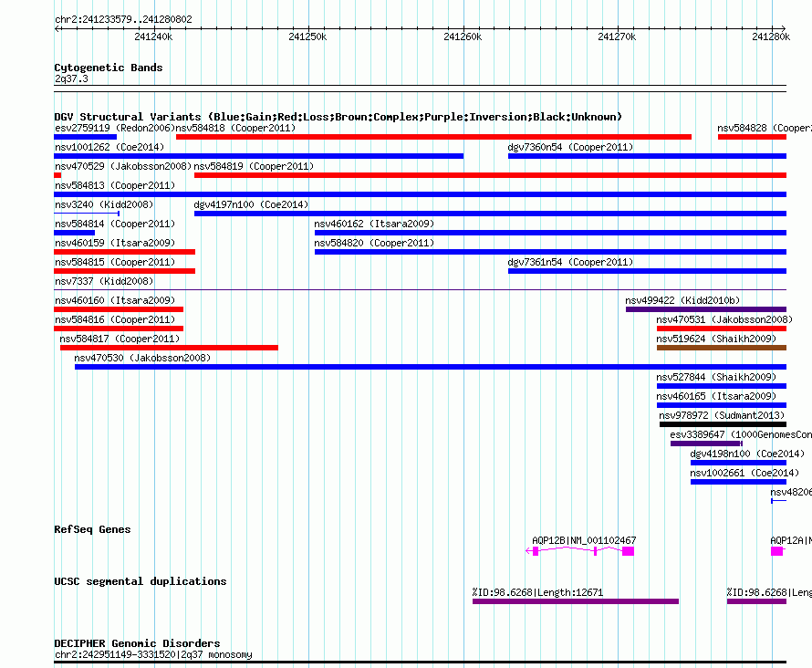Click the 241240k ruler position
The width and height of the screenshot is (812, 668).
click(x=153, y=37)
